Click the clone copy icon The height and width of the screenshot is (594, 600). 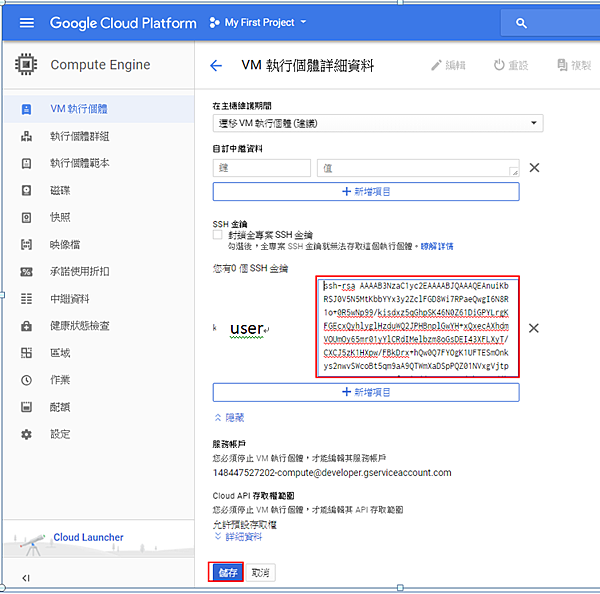click(x=562, y=65)
